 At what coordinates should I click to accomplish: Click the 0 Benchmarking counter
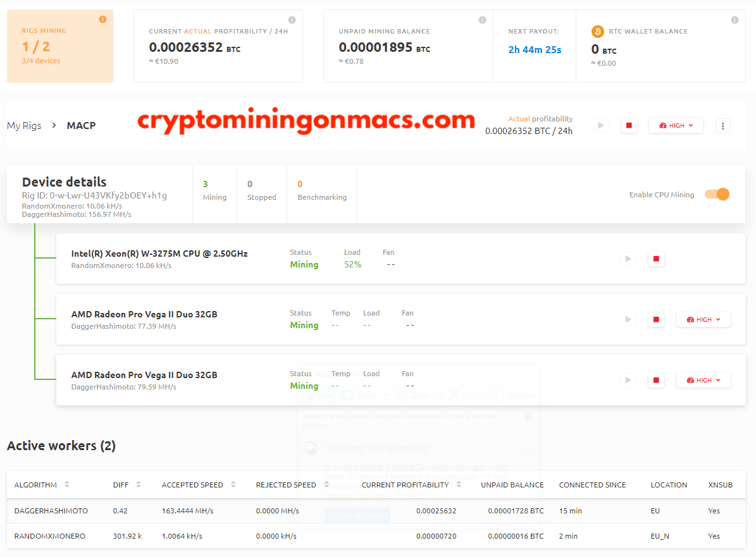(x=322, y=191)
